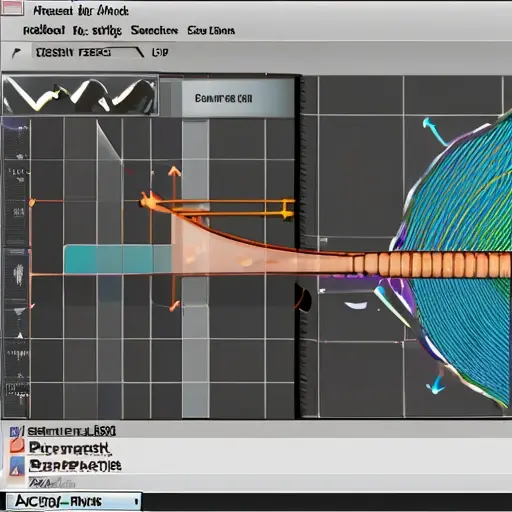
Task: Select the waveform icon in left sidebar
Action: (x=18, y=275)
